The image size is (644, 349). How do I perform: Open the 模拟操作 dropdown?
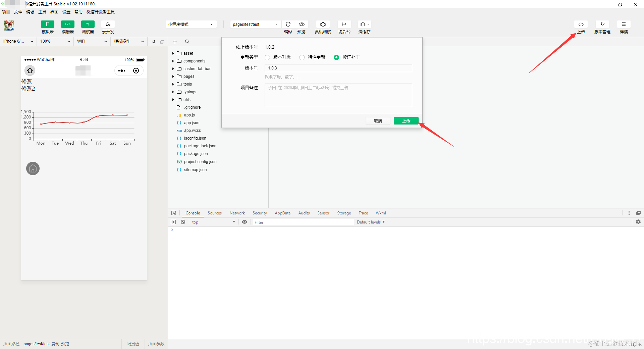[129, 41]
